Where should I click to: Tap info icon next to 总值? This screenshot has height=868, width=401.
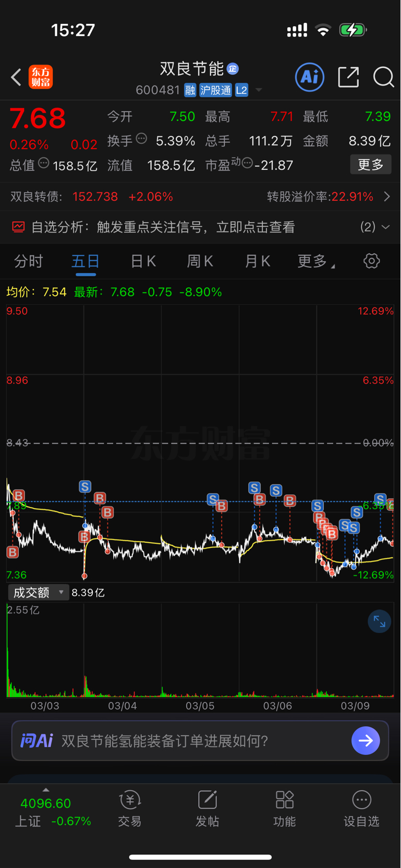click(44, 163)
